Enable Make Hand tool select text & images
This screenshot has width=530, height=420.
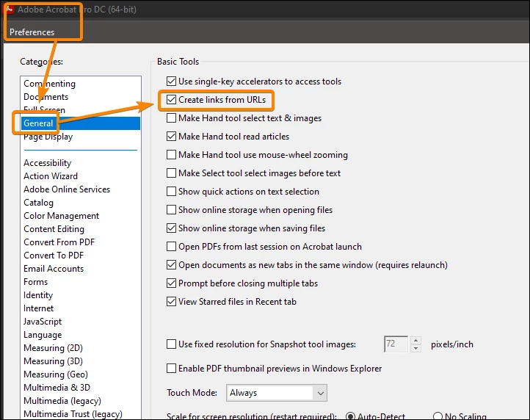pos(171,117)
